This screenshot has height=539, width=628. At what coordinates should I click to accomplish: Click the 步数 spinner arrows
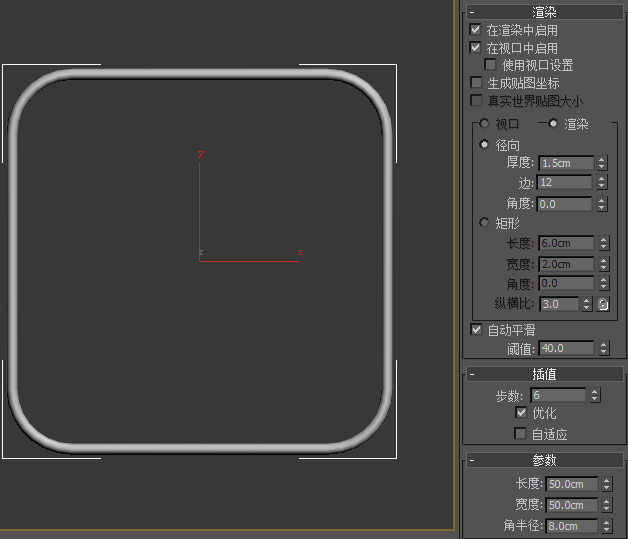[x=595, y=396]
